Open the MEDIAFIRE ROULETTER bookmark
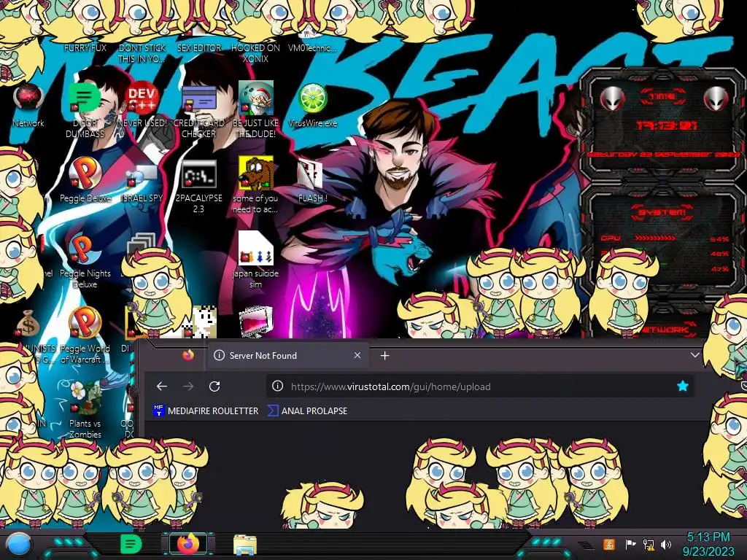This screenshot has width=747, height=560. 206,411
